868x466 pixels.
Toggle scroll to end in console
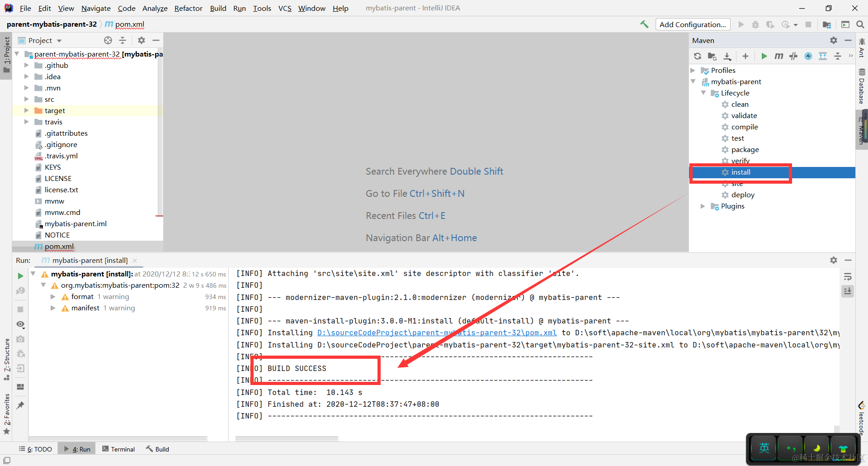pos(848,291)
